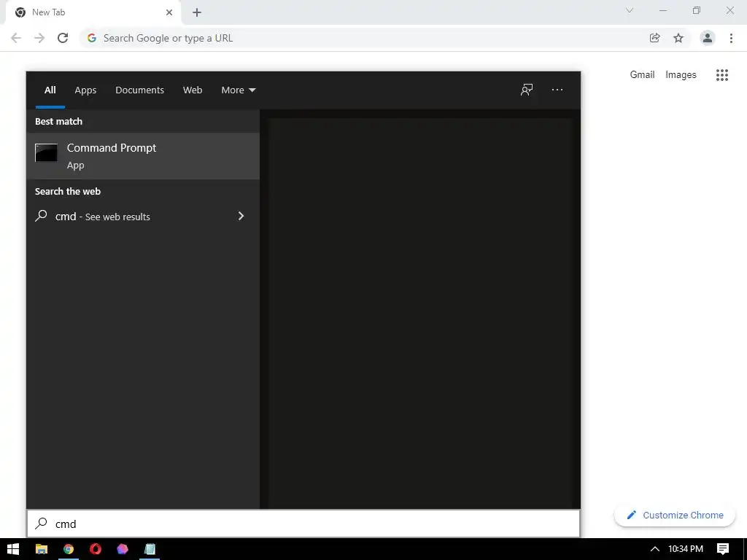The image size is (747, 560).
Task: Open Chrome tab search chevron
Action: 630,10
